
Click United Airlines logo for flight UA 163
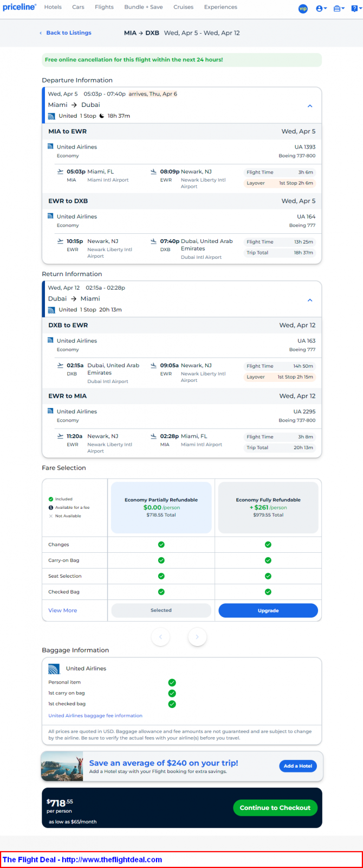pos(50,341)
